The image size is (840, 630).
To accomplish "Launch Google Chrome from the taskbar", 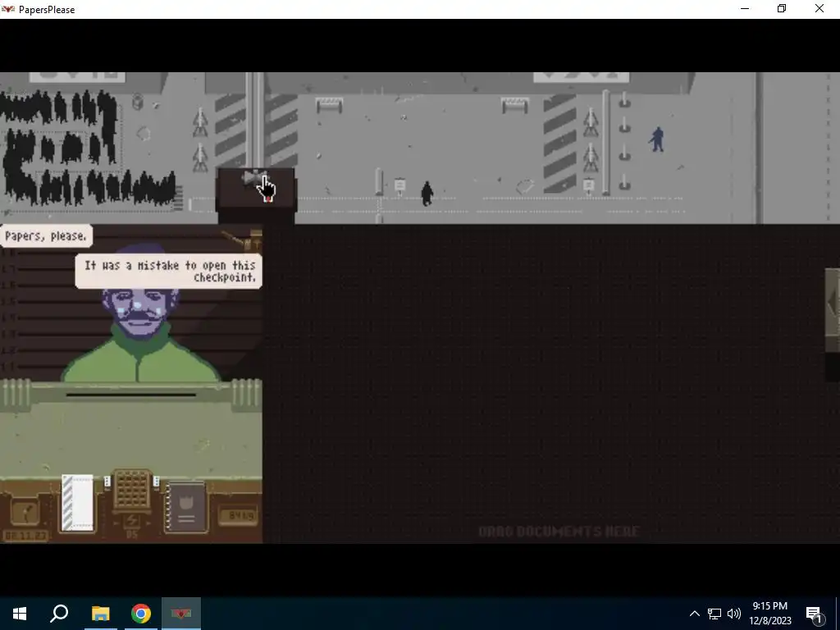I will click(x=141, y=614).
